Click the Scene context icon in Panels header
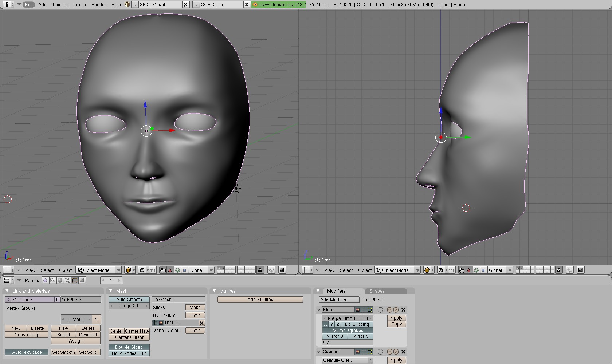The width and height of the screenshot is (612, 364). [82, 280]
